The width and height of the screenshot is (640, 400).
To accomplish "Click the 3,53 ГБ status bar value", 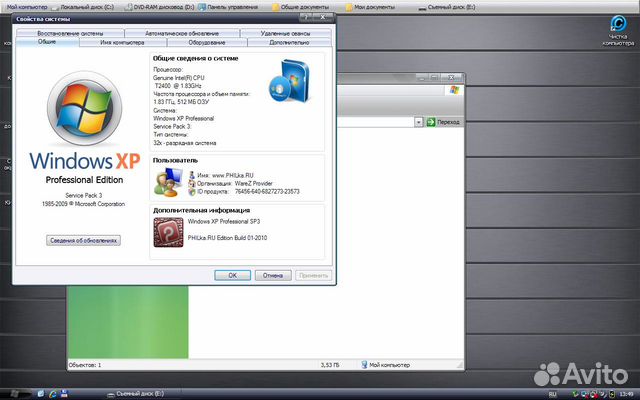I will click(330, 365).
